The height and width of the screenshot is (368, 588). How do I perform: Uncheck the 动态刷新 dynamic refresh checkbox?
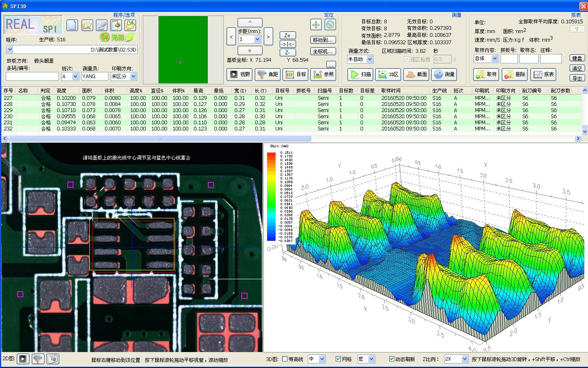point(392,359)
